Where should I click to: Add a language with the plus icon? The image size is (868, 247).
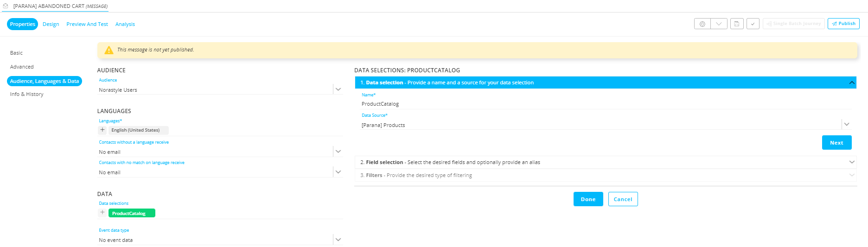coord(102,130)
